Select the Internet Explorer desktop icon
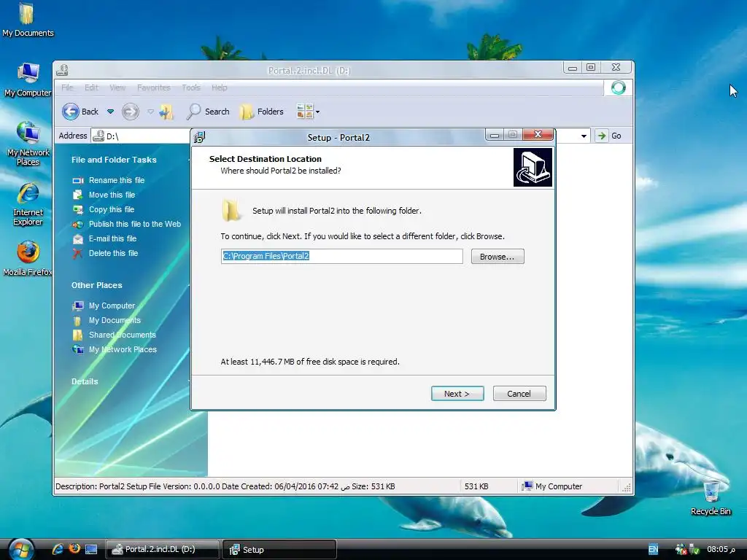This screenshot has width=747, height=560. pyautogui.click(x=28, y=204)
